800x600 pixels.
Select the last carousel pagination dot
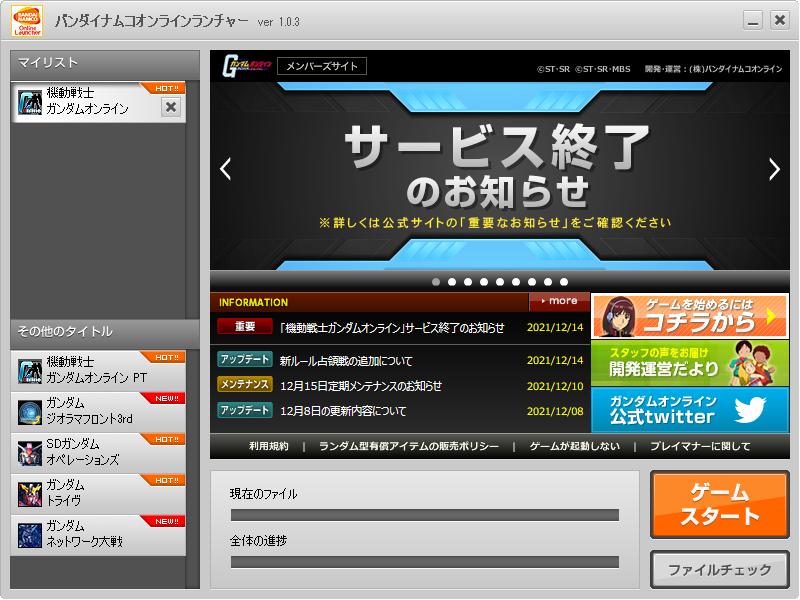pyautogui.click(x=564, y=282)
